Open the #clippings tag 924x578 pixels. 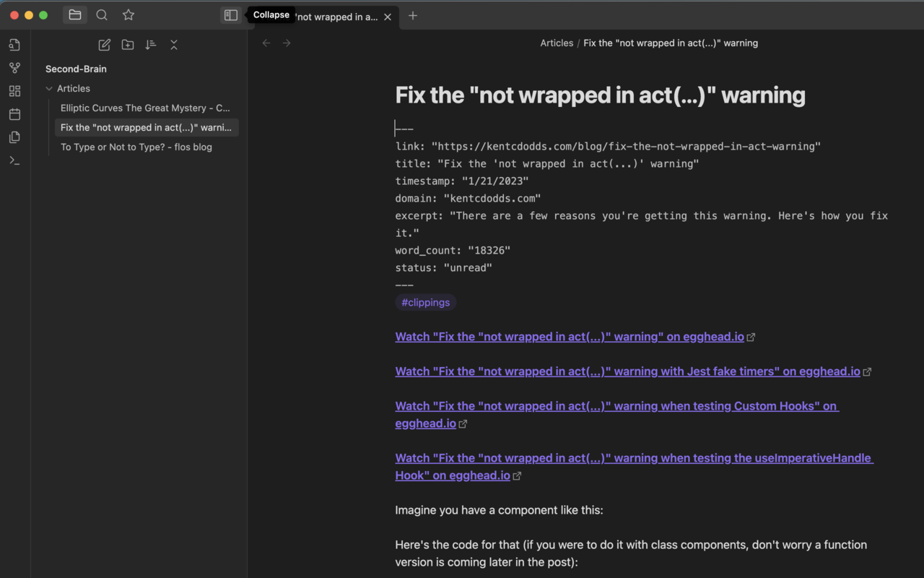[x=426, y=303]
